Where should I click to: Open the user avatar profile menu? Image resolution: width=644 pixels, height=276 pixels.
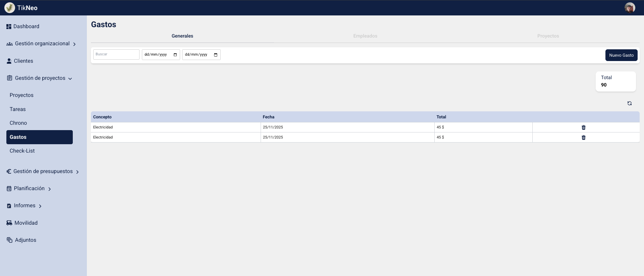click(x=630, y=8)
